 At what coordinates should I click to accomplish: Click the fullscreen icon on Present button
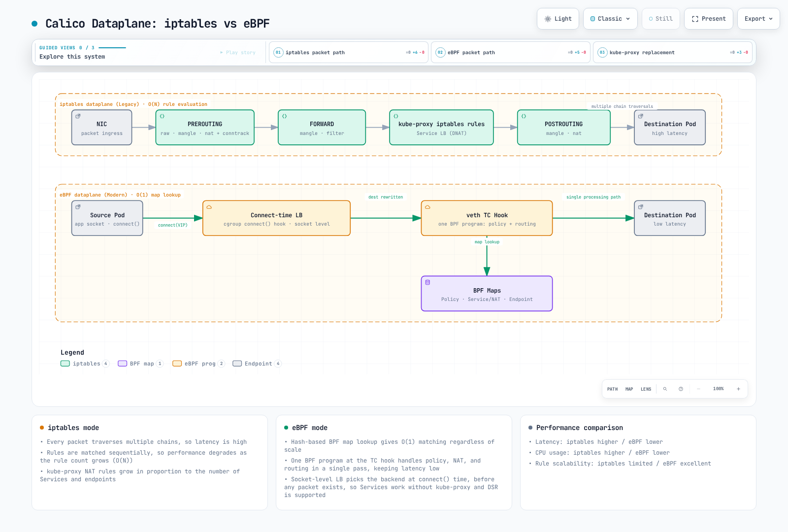coord(695,19)
